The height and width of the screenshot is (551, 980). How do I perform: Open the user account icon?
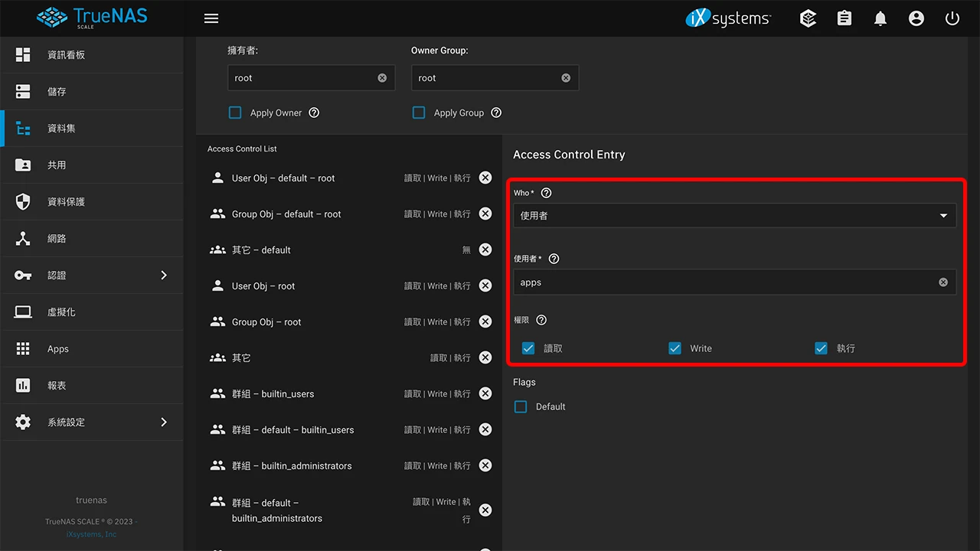[x=916, y=18]
